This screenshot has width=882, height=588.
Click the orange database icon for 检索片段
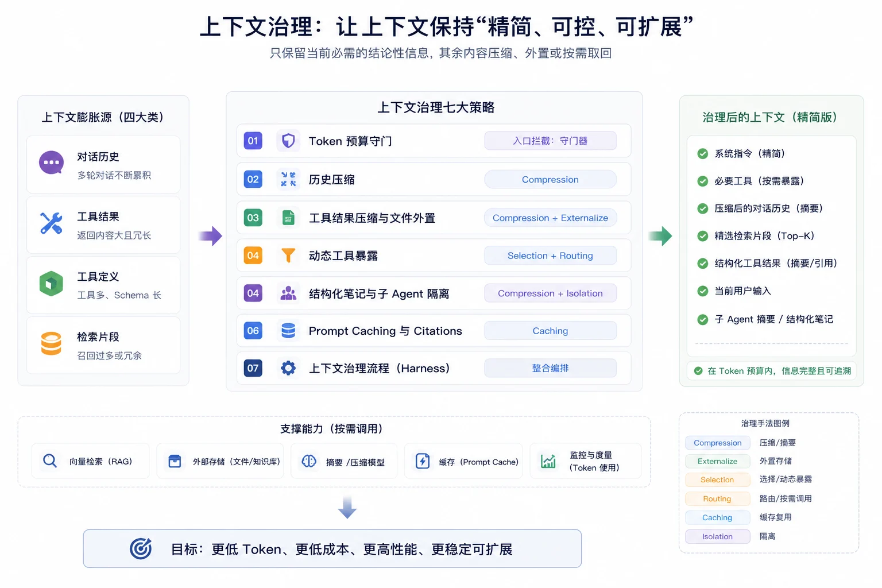click(x=51, y=343)
